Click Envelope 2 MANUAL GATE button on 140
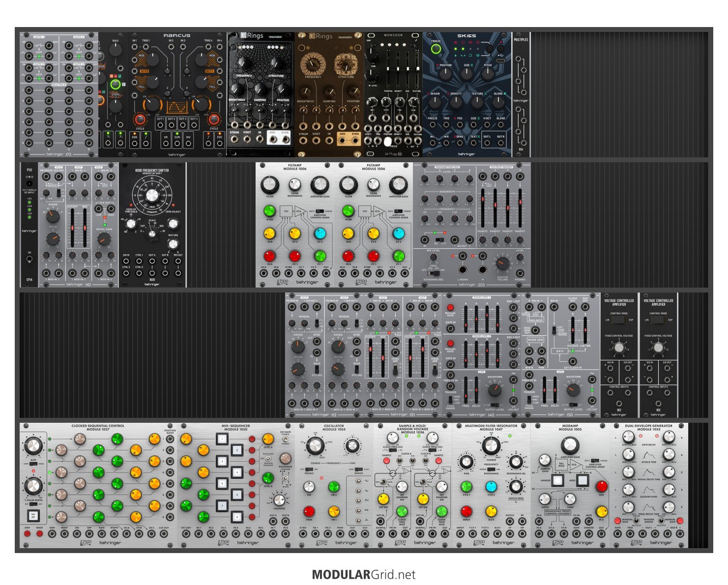The width and height of the screenshot is (728, 585). [x=450, y=344]
